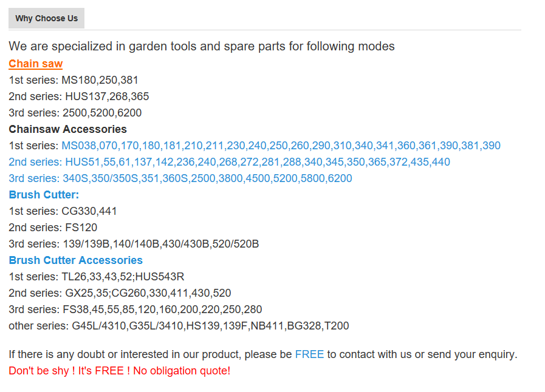
Task: Click the FS38,45,55,85 series line
Action: tap(135, 309)
